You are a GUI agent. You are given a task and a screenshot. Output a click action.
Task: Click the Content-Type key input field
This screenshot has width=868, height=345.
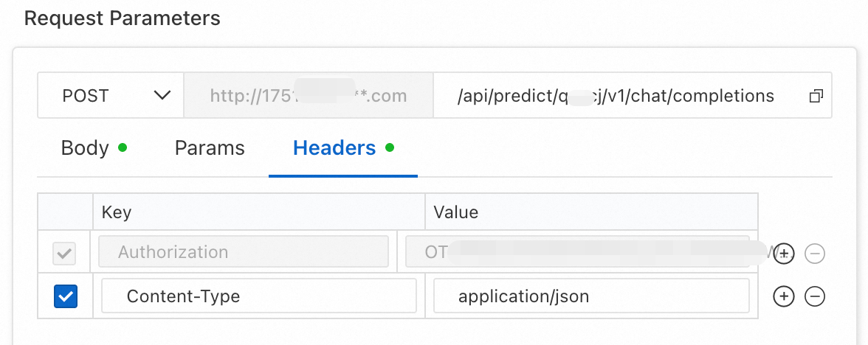pos(258,296)
